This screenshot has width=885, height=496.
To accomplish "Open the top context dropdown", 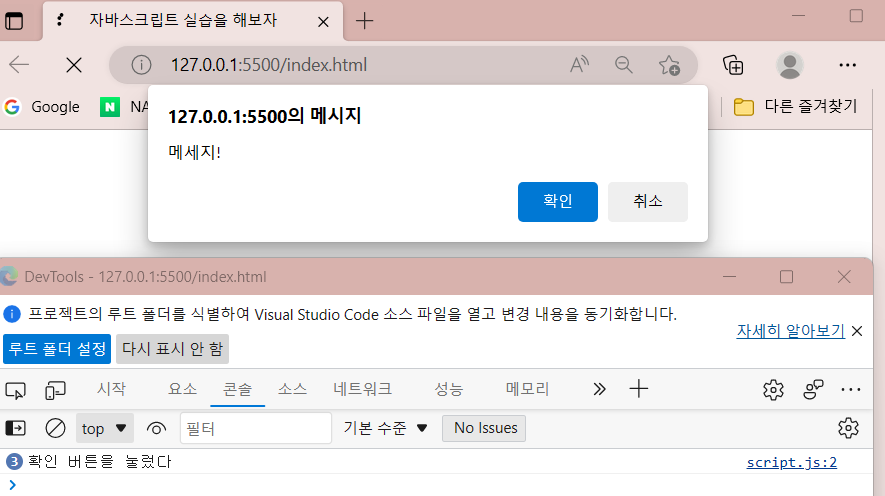I will tap(104, 428).
